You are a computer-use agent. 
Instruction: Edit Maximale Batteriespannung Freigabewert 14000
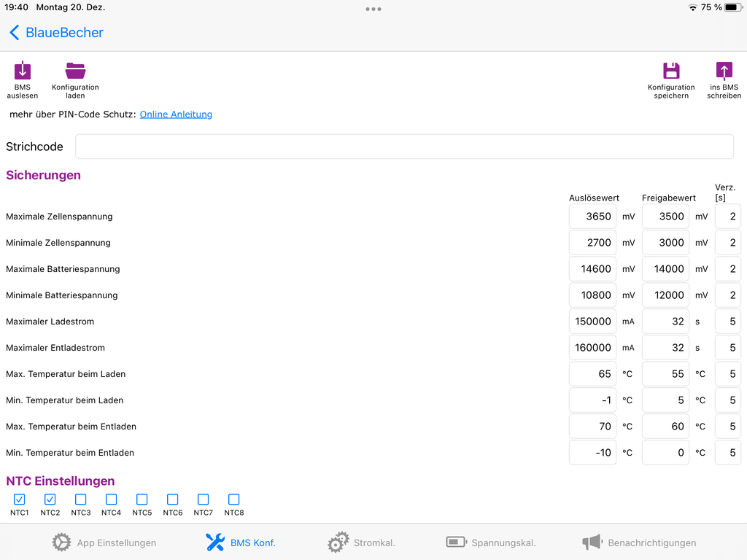(665, 269)
